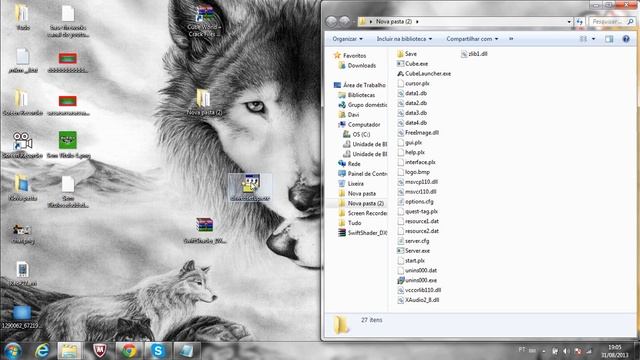Click the Explorer back button
The width and height of the screenshot is (640, 360).
coord(331,21)
